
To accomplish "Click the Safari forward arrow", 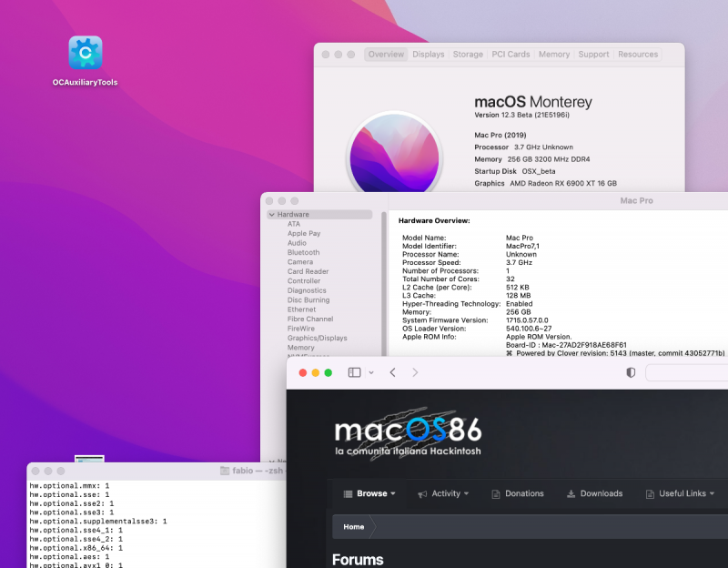I will tap(415, 372).
